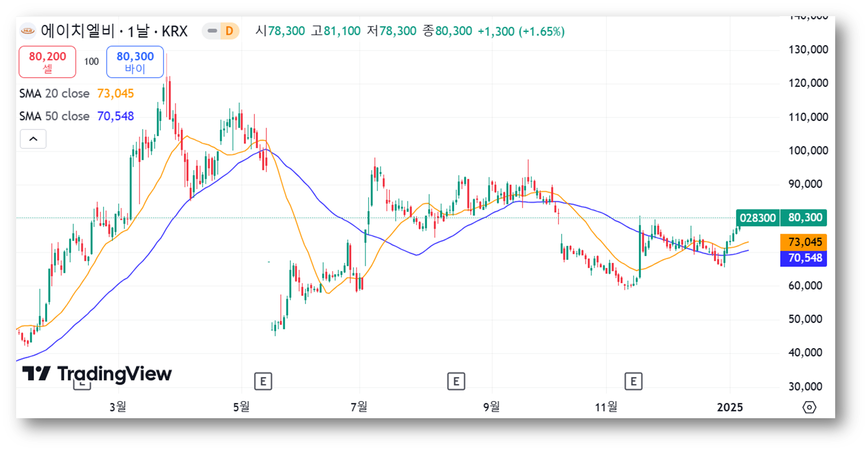Collapse the indicator legend with chevron

33,139
